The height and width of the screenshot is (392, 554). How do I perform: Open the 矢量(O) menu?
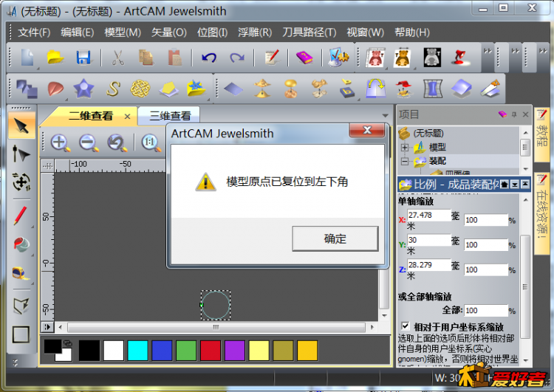pyautogui.click(x=169, y=32)
